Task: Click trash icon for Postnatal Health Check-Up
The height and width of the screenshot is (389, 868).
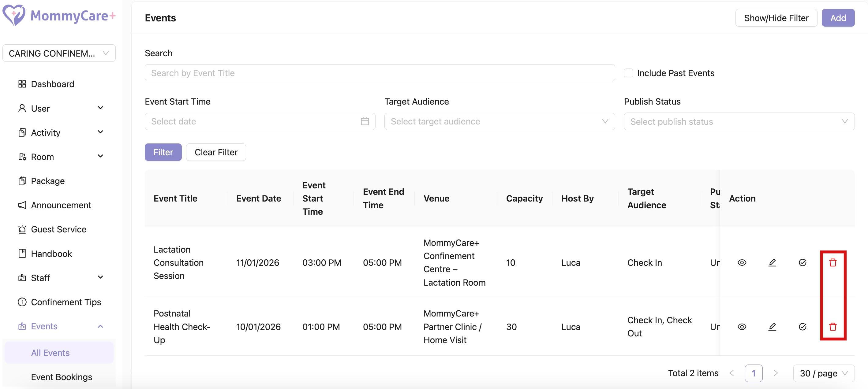Action: coord(832,326)
